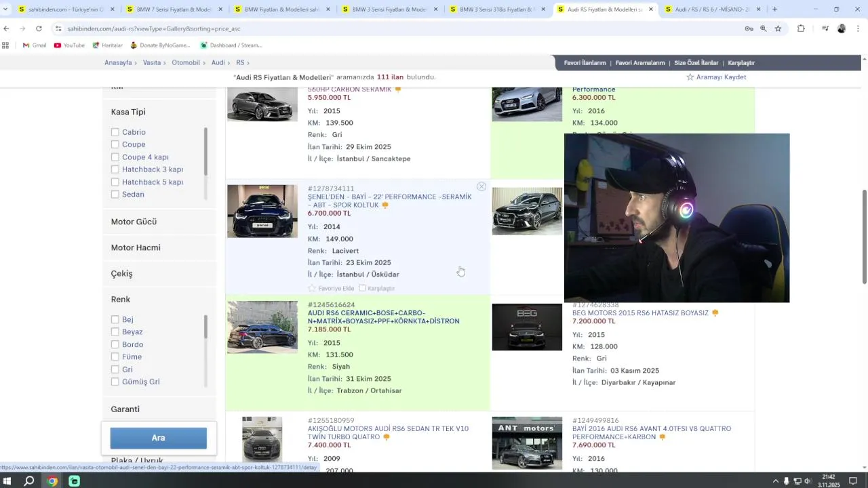Open Chrome three-dot menu
The image size is (868, 488).
pyautogui.click(x=859, y=28)
